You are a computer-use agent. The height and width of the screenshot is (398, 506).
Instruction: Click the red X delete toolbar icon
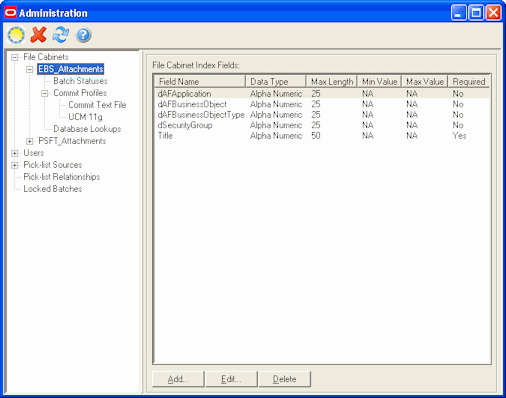coord(38,35)
